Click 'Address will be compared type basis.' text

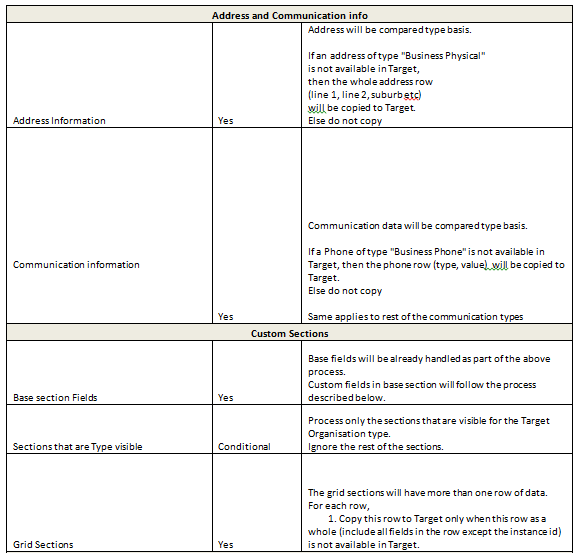390,30
